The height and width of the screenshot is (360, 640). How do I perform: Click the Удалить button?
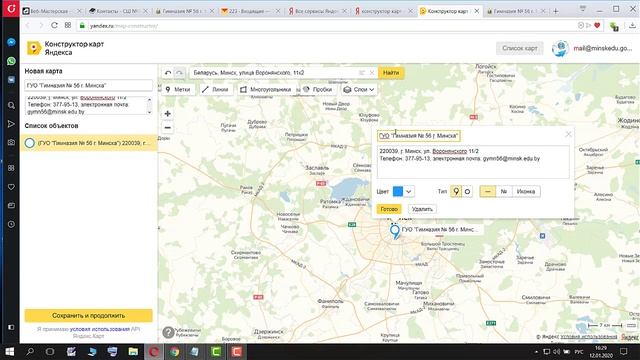click(422, 209)
